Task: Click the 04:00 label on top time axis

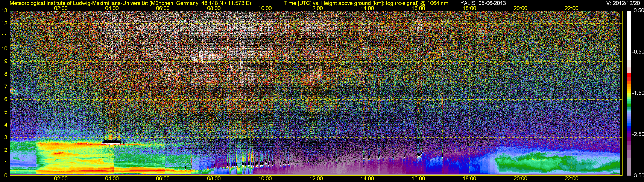Action: point(112,8)
